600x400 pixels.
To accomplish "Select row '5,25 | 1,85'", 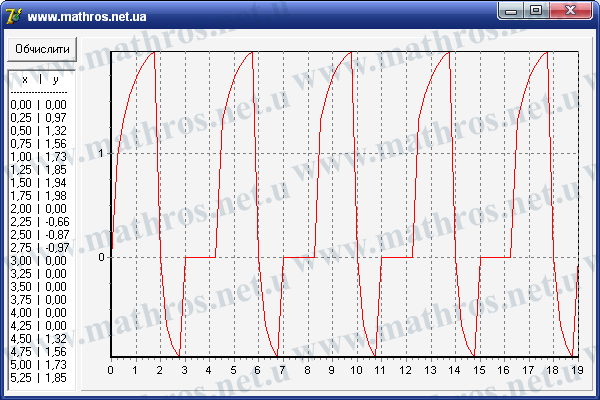I will click(39, 378).
